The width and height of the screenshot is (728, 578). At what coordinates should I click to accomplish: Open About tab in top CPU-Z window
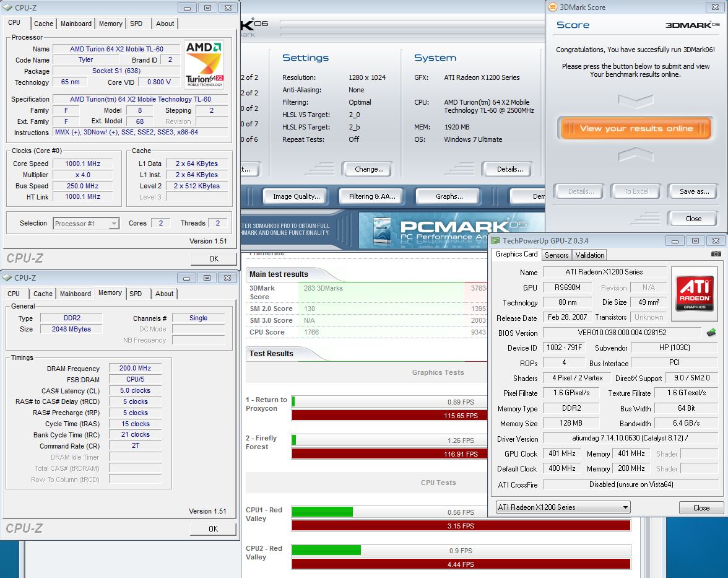pos(165,24)
